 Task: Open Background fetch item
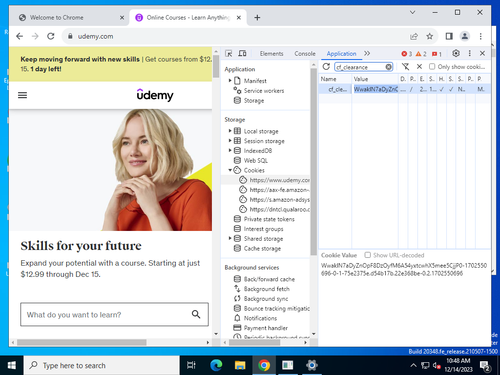point(262,289)
